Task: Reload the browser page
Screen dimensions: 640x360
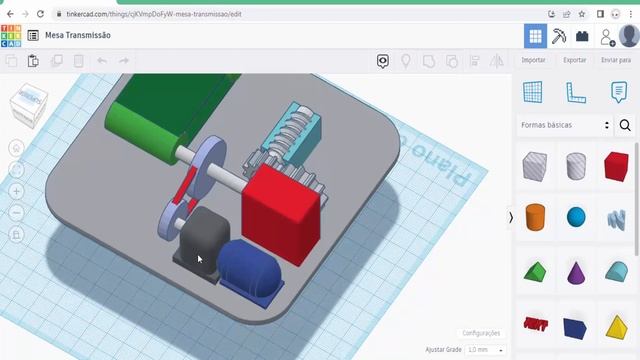Action: [x=40, y=14]
